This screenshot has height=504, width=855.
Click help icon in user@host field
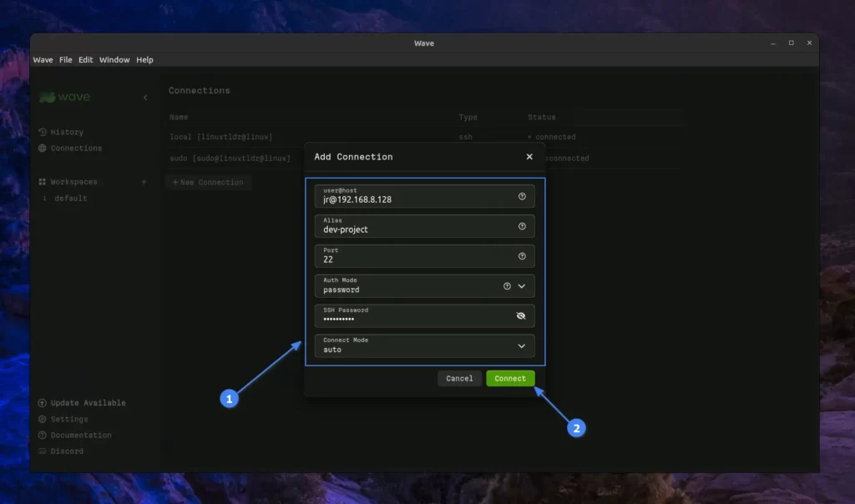(522, 196)
